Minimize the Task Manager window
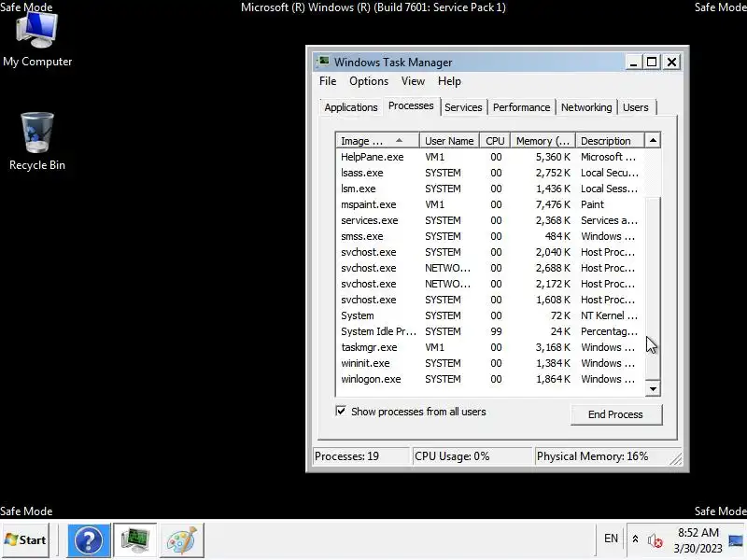Image resolution: width=747 pixels, height=560 pixels. 633,63
